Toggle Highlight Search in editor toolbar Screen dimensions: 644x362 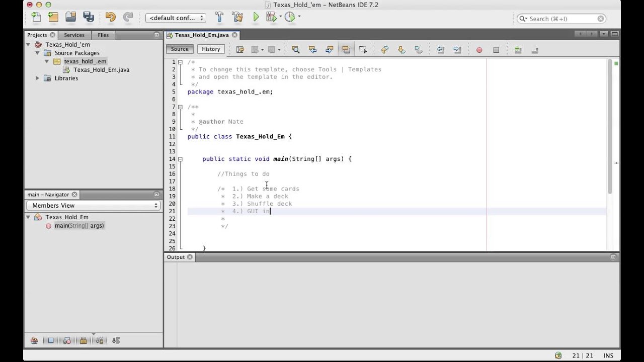coord(346,50)
